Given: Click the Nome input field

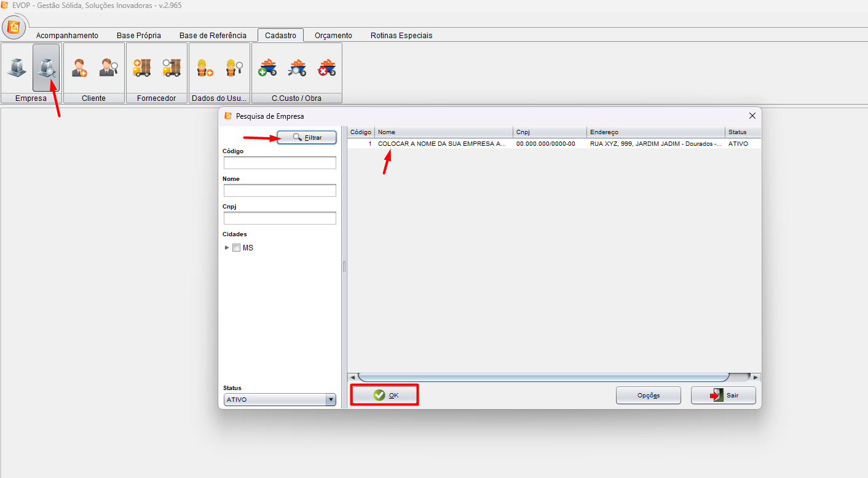Looking at the screenshot, I should point(280,191).
